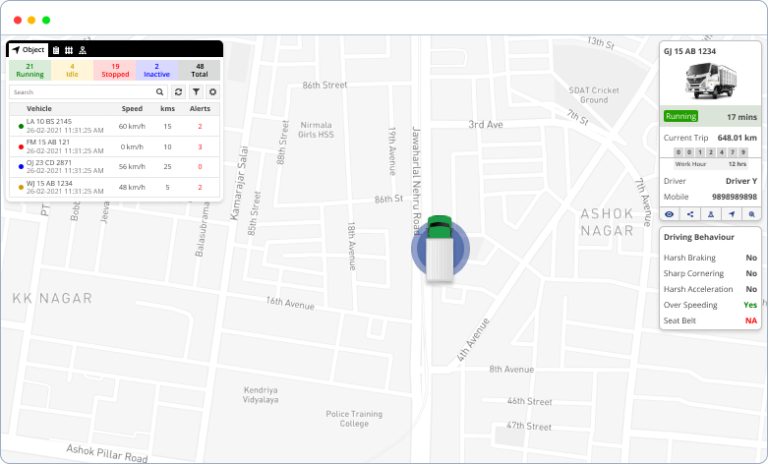Open the filter funnel icon
Screen dimensions: 768x464
(x=196, y=92)
